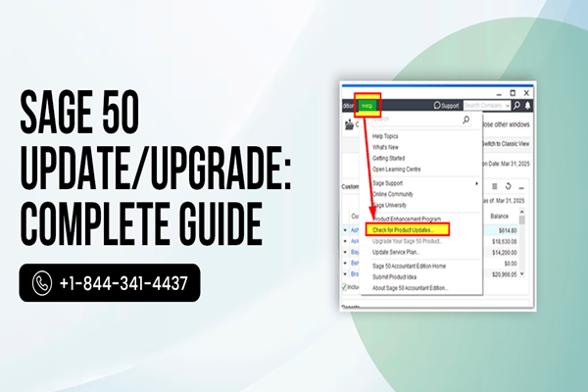Click the as of Mar 31, 2025 date text

pyautogui.click(x=504, y=201)
